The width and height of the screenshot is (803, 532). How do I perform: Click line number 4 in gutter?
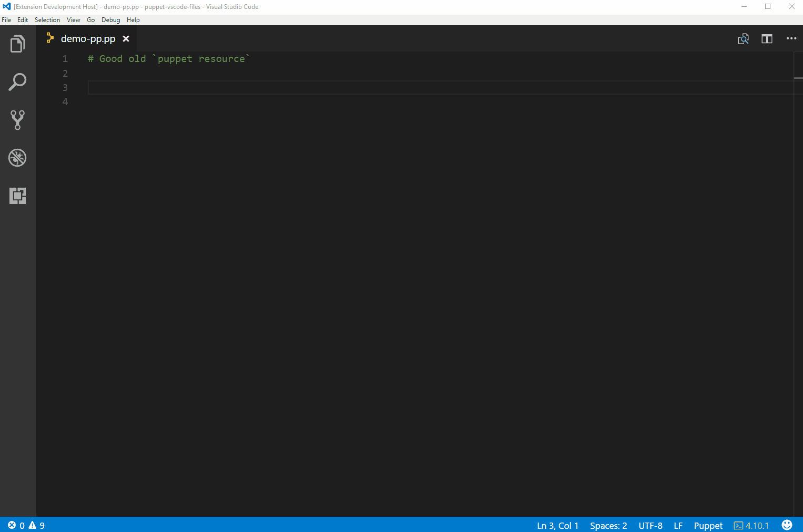point(65,101)
